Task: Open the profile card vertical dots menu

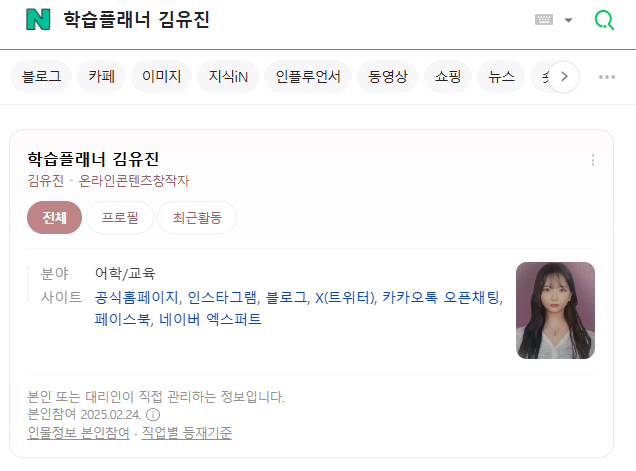Action: point(593,160)
